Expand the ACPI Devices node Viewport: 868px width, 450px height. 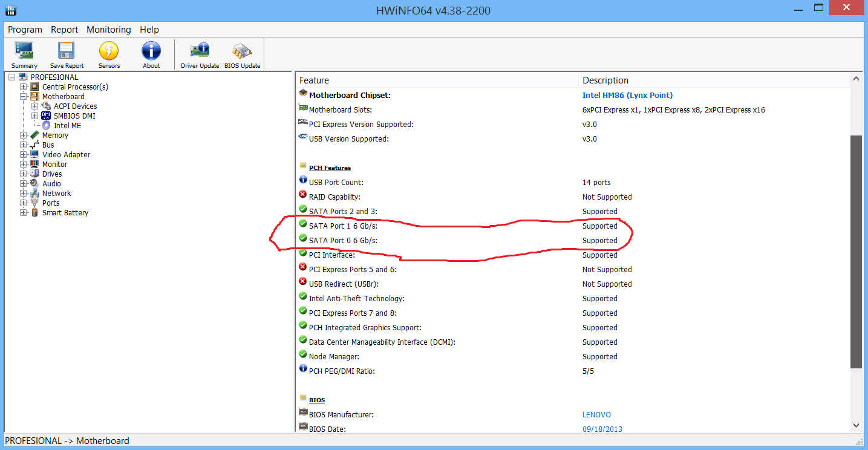(x=35, y=106)
